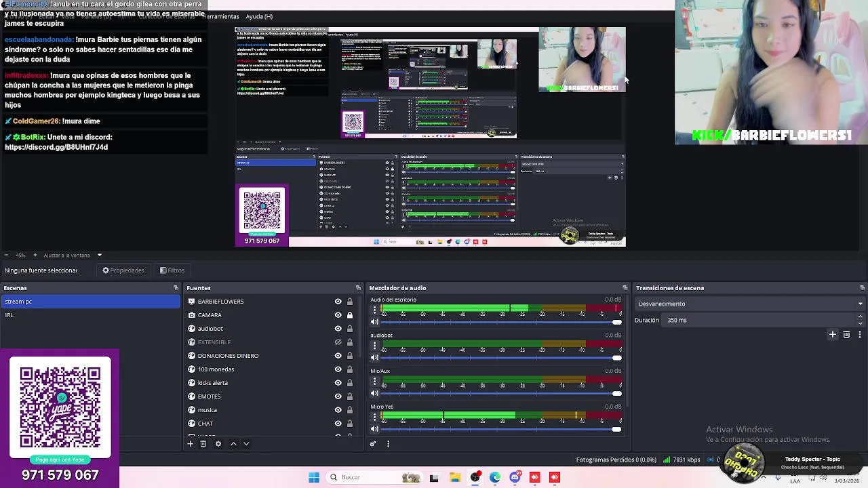Mute Micro Yeti channel speaker icon
The width and height of the screenshot is (868, 488).
374,429
